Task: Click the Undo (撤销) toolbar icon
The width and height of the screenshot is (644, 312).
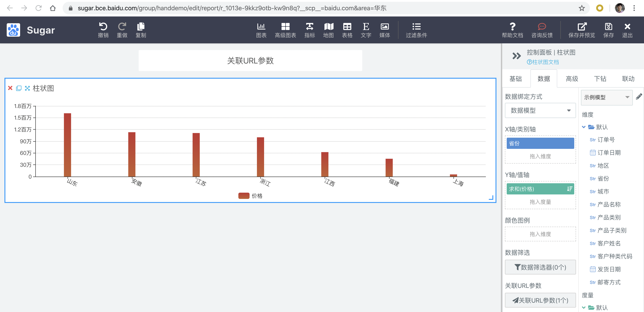Action: (103, 30)
